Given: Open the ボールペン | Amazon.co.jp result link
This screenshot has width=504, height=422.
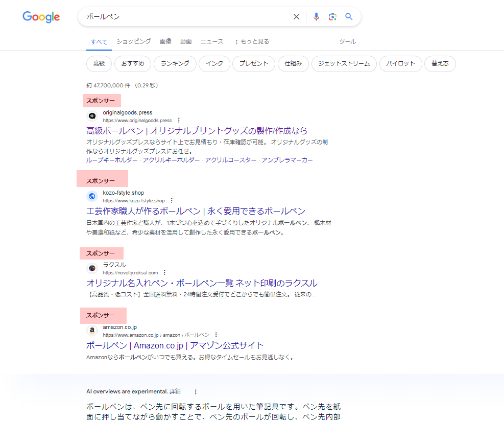Looking at the screenshot, I should tap(175, 345).
